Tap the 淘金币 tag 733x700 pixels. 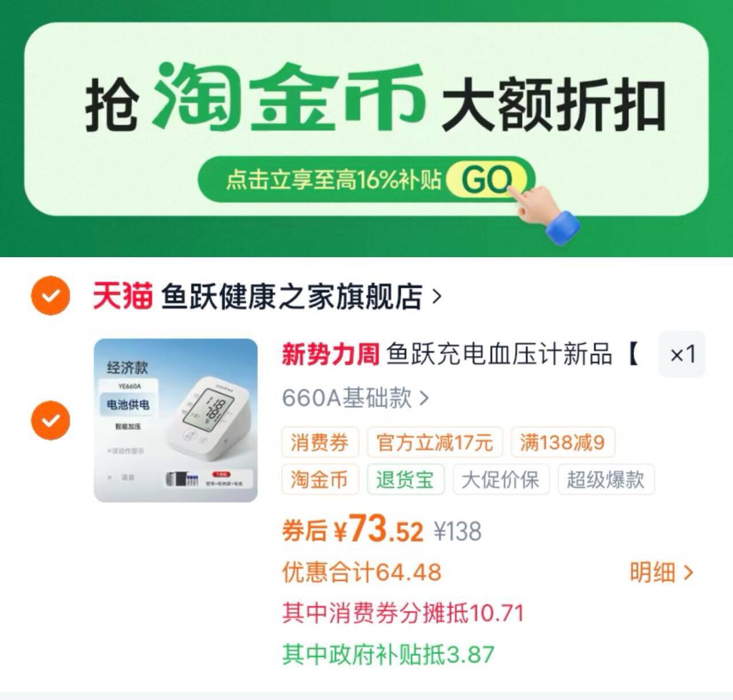[x=320, y=479]
